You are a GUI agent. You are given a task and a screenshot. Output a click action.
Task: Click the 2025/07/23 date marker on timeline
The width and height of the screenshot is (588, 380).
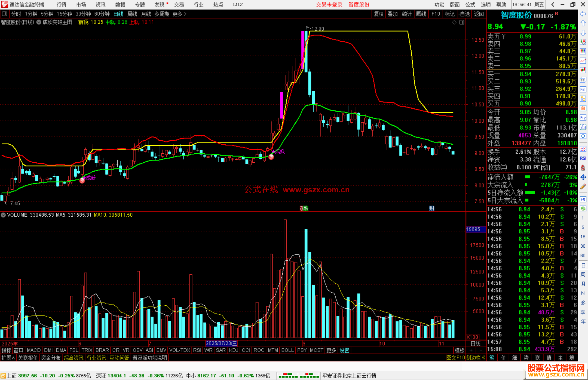coord(221,343)
